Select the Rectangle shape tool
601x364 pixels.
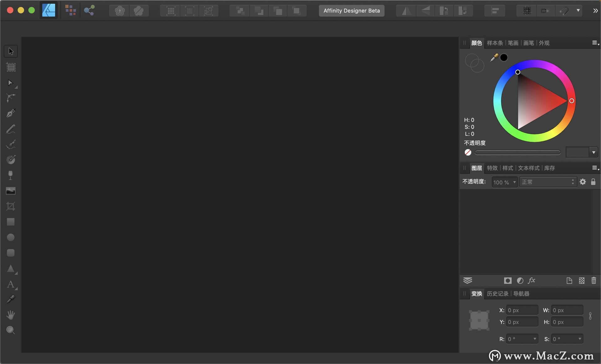(11, 222)
